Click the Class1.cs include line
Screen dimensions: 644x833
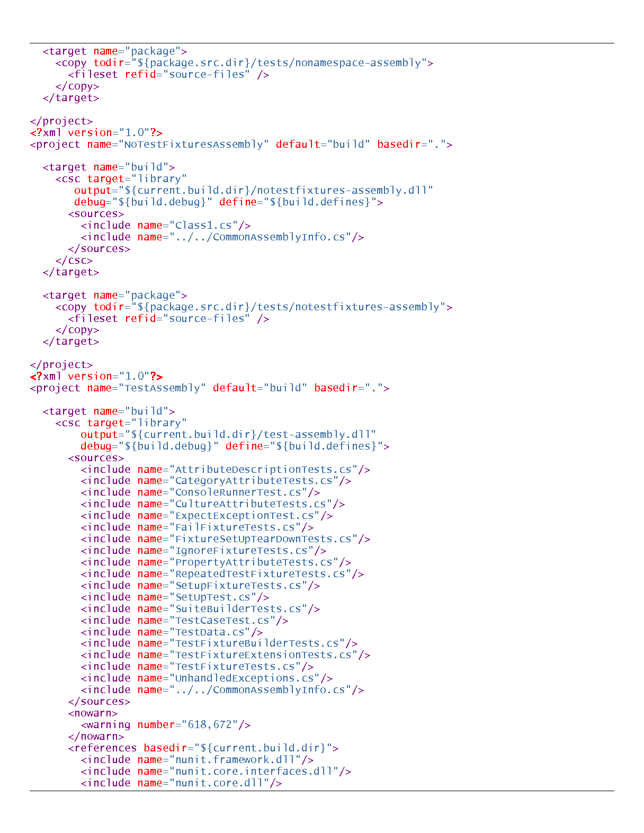click(x=166, y=225)
